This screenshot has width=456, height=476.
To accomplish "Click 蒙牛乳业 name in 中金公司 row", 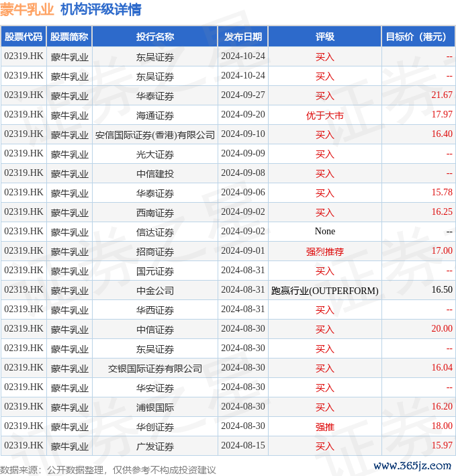I will (x=70, y=291).
